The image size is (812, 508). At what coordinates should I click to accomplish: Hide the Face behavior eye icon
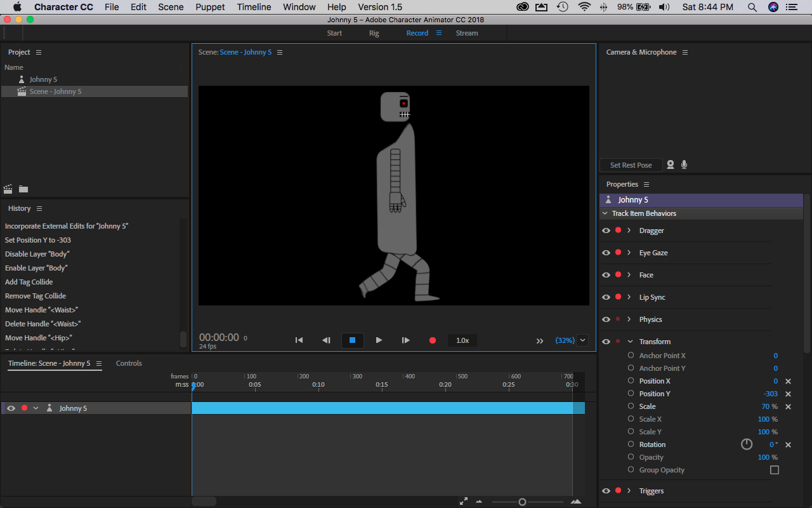(606, 275)
